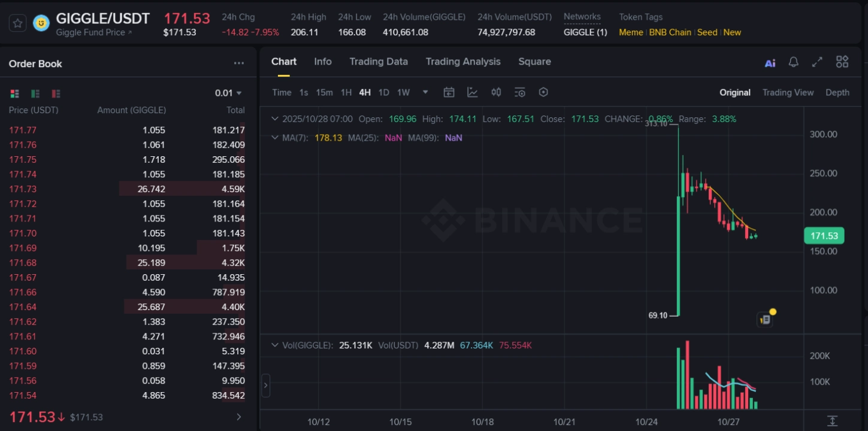
Task: Open the 0.01 price precision dropdown
Action: coord(229,93)
